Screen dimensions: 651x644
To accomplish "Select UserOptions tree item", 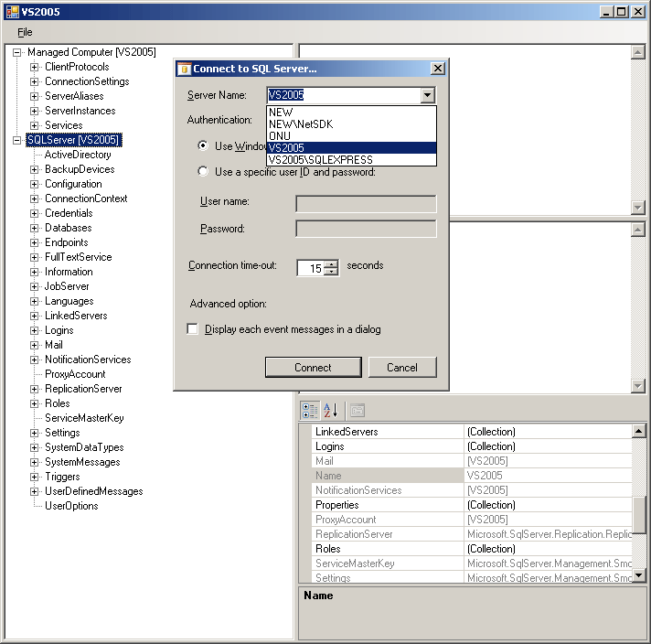I will (71, 506).
